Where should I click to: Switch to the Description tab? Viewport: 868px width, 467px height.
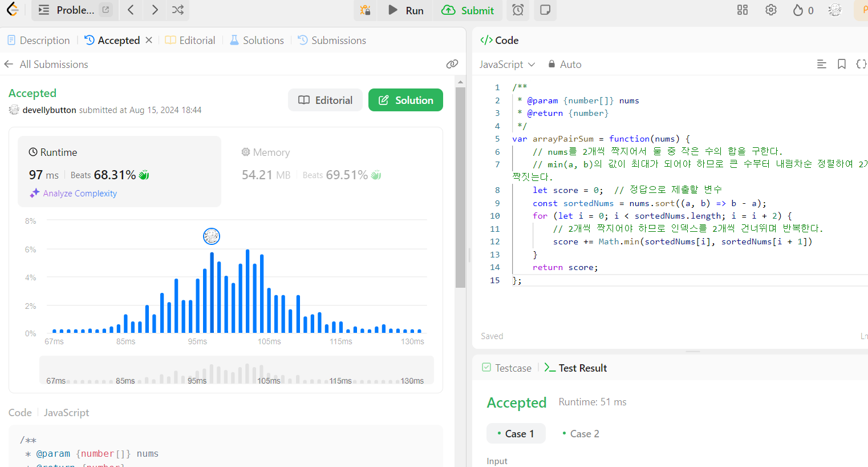click(x=38, y=40)
